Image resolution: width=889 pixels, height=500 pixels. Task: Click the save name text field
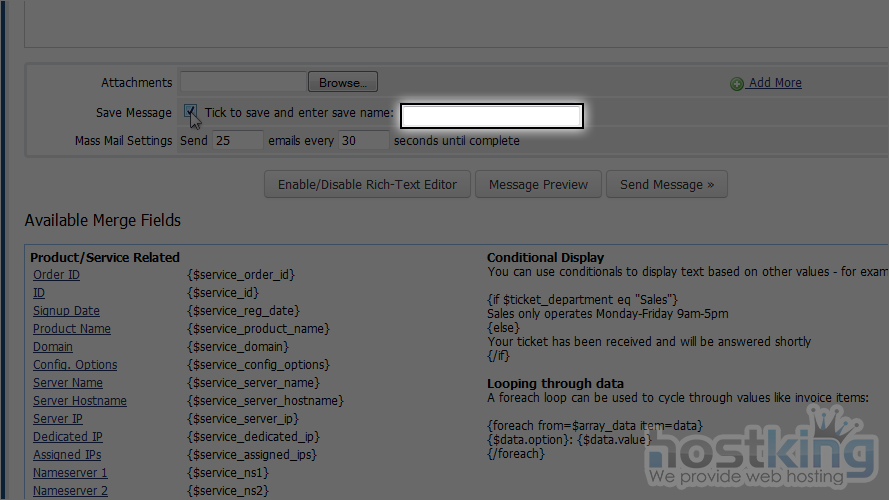coord(491,116)
